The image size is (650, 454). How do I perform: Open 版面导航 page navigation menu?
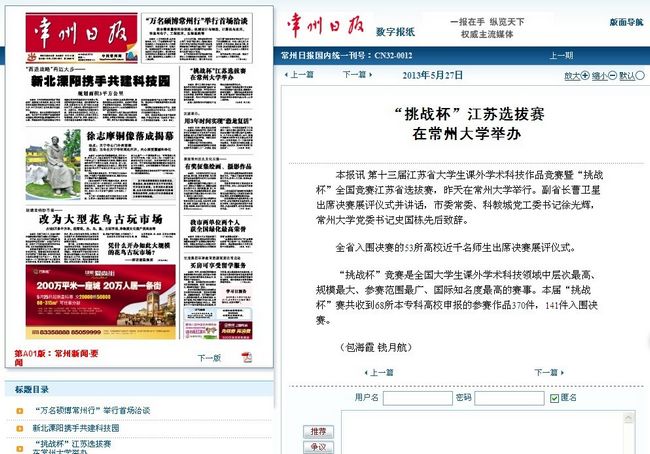626,22
